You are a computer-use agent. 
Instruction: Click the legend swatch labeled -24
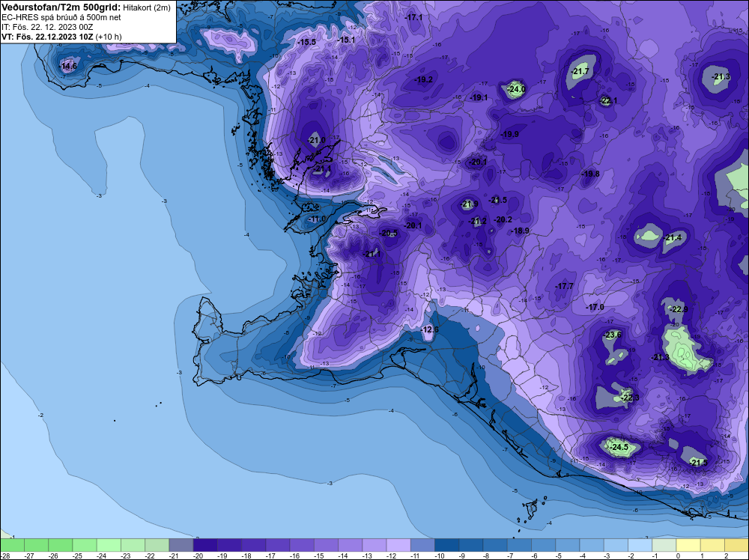tap(109, 545)
